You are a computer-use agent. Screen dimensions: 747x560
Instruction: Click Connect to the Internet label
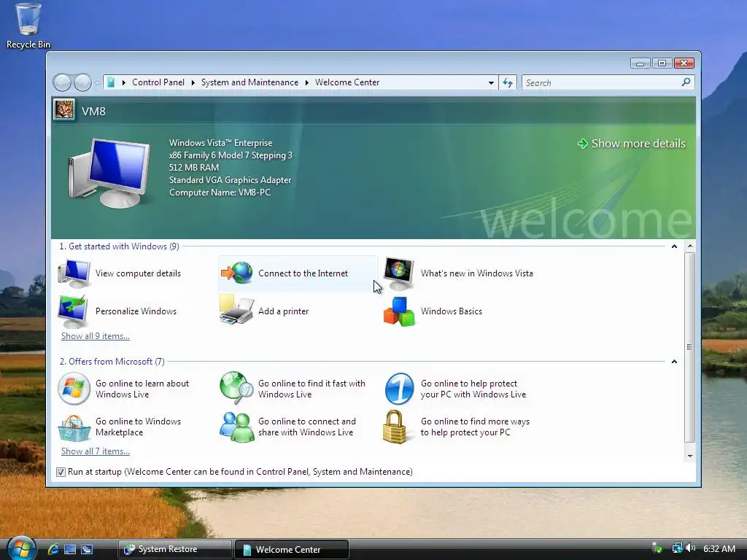coord(303,273)
